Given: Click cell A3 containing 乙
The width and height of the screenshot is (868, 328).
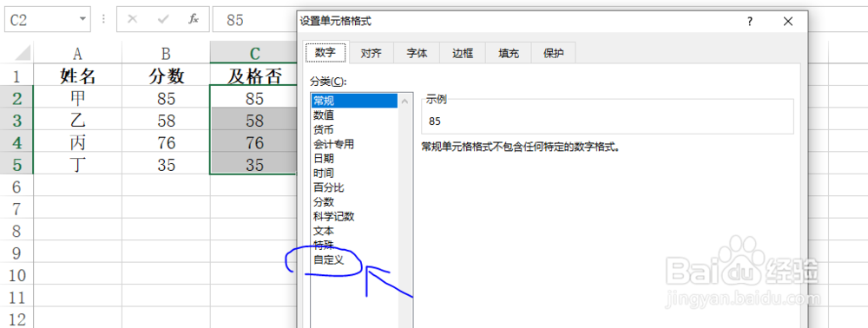Looking at the screenshot, I should point(77,120).
